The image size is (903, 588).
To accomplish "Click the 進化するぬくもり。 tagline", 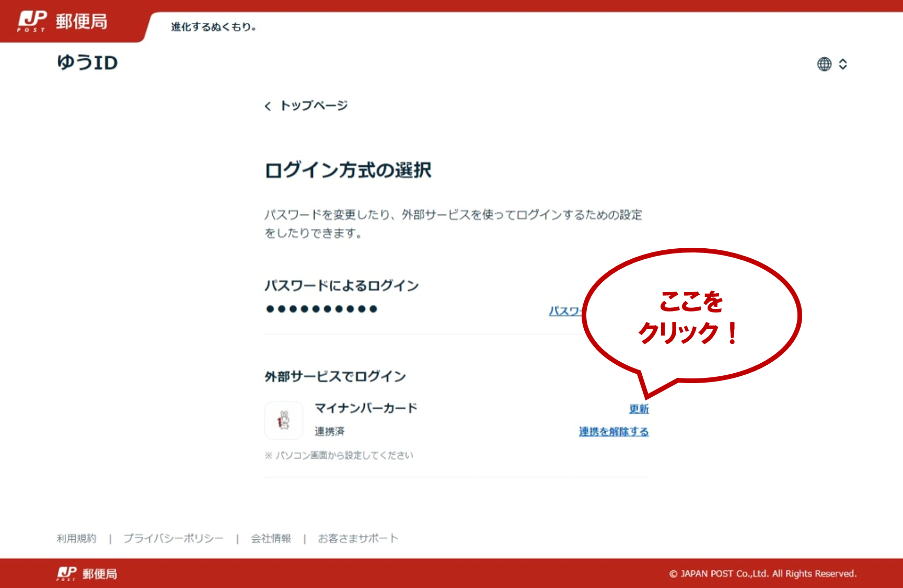I will (214, 27).
